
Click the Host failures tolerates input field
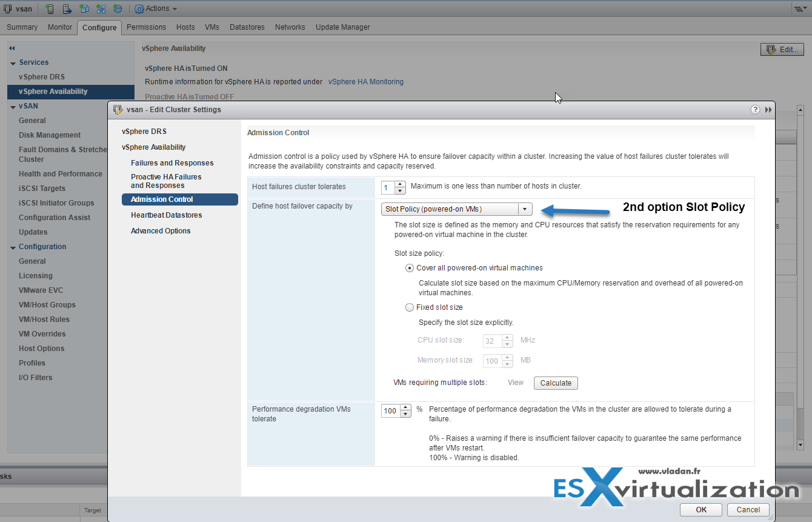pos(388,187)
